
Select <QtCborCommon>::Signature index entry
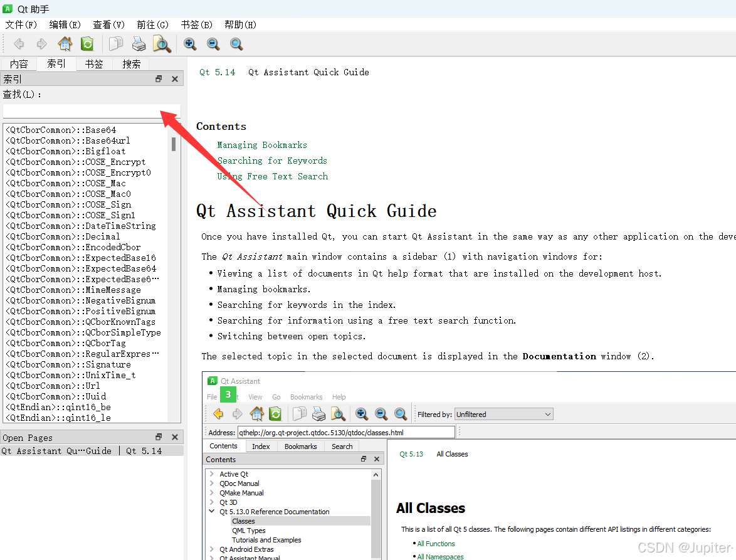(x=68, y=365)
